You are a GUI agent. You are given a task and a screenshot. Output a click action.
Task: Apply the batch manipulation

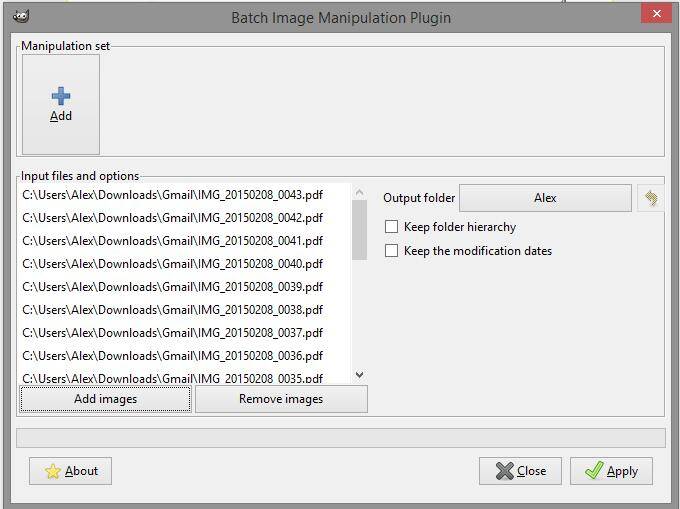(x=611, y=471)
